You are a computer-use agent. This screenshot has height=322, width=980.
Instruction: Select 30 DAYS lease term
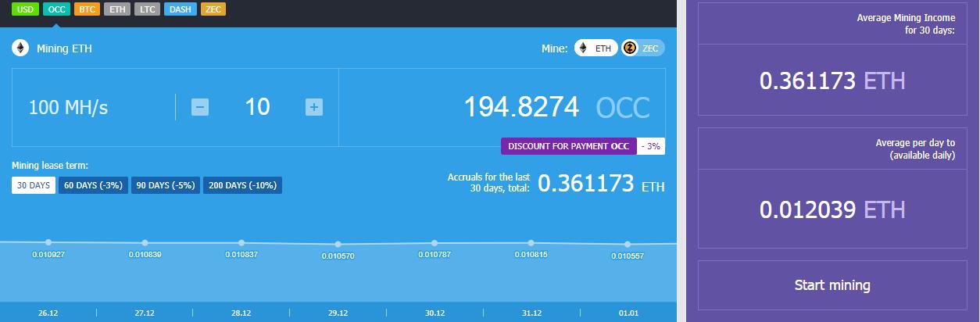click(x=34, y=185)
